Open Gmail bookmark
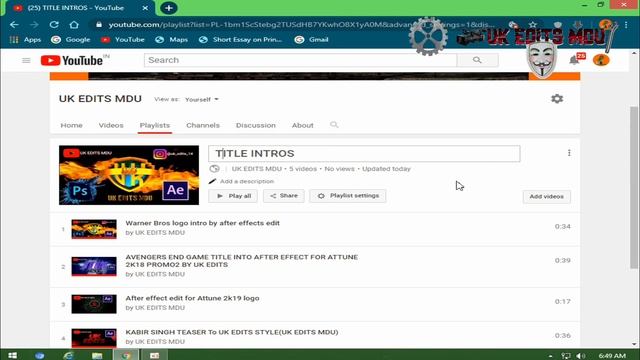The image size is (640, 360). tap(311, 40)
